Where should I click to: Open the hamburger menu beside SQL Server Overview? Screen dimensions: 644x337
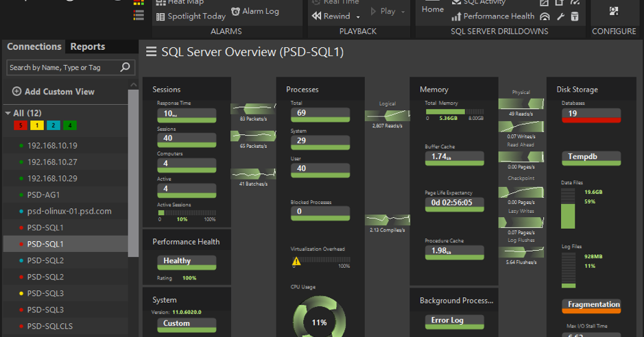(151, 51)
